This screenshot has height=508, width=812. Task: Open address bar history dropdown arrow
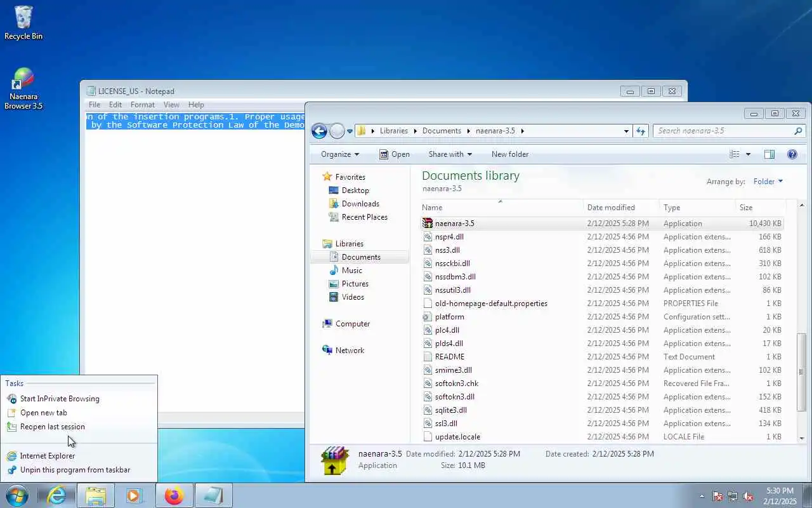(x=626, y=131)
